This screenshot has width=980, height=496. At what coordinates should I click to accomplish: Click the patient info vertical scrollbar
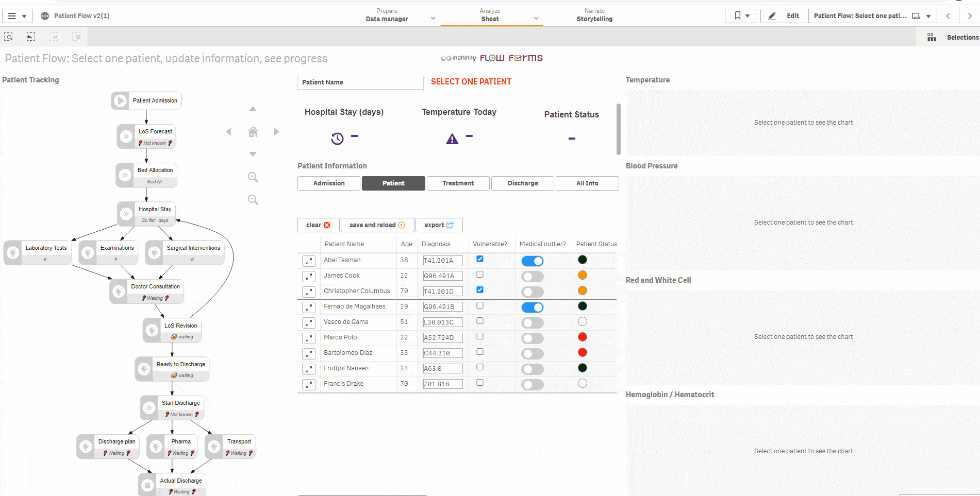[x=619, y=129]
